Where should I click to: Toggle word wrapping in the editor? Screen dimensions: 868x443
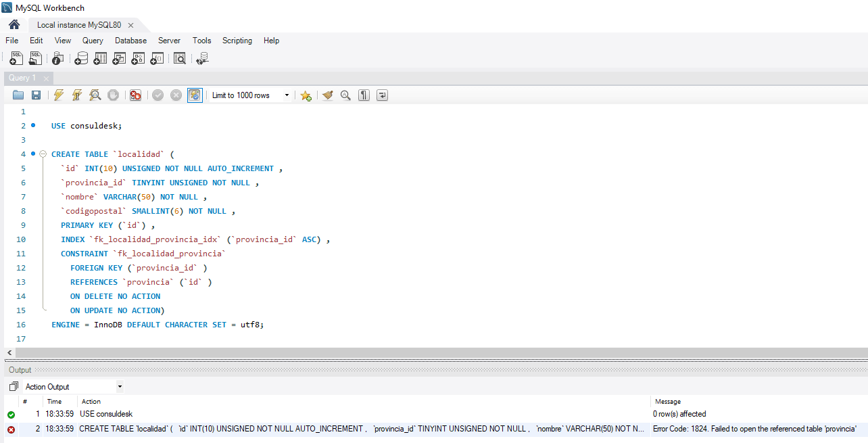click(381, 95)
